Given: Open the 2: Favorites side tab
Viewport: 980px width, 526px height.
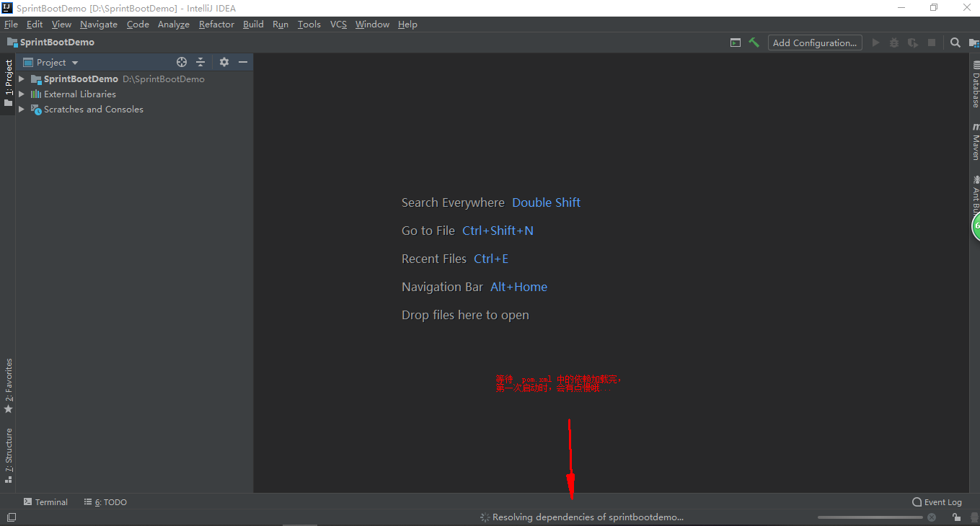Looking at the screenshot, I should (x=8, y=385).
